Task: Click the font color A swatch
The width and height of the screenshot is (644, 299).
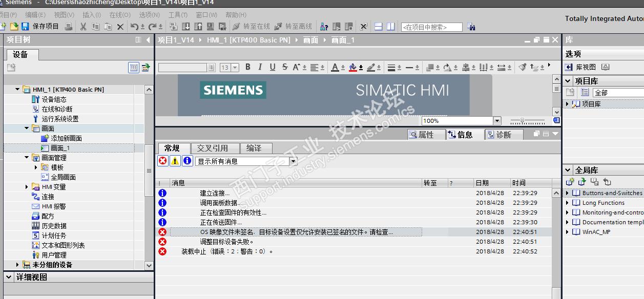Action: tap(335, 67)
